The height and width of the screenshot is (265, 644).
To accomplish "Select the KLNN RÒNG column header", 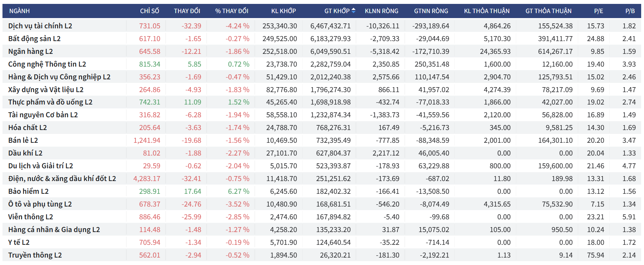I will tap(381, 11).
